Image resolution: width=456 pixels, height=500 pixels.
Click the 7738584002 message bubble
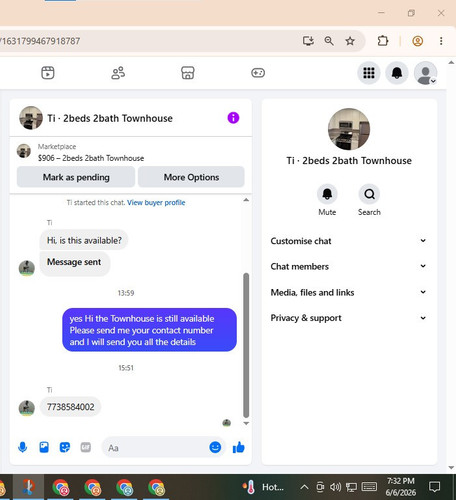pyautogui.click(x=70, y=407)
